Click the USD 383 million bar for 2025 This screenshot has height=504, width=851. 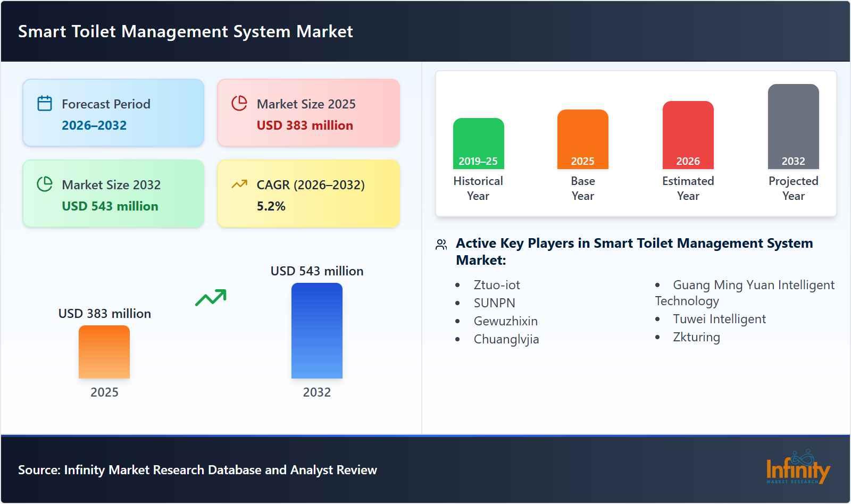click(104, 352)
